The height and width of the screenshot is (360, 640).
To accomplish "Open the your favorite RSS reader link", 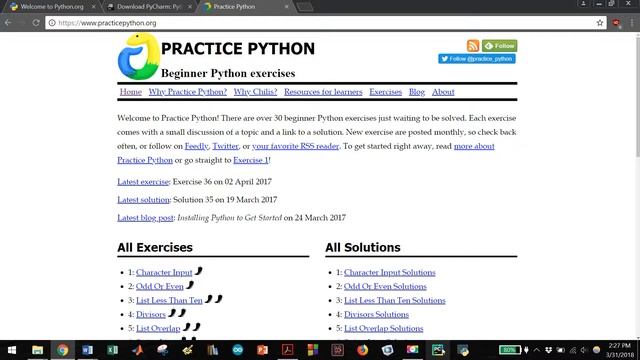I will pyautogui.click(x=296, y=146).
